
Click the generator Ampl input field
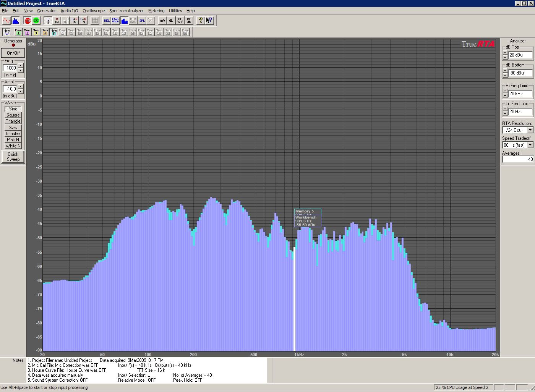pyautogui.click(x=10, y=89)
